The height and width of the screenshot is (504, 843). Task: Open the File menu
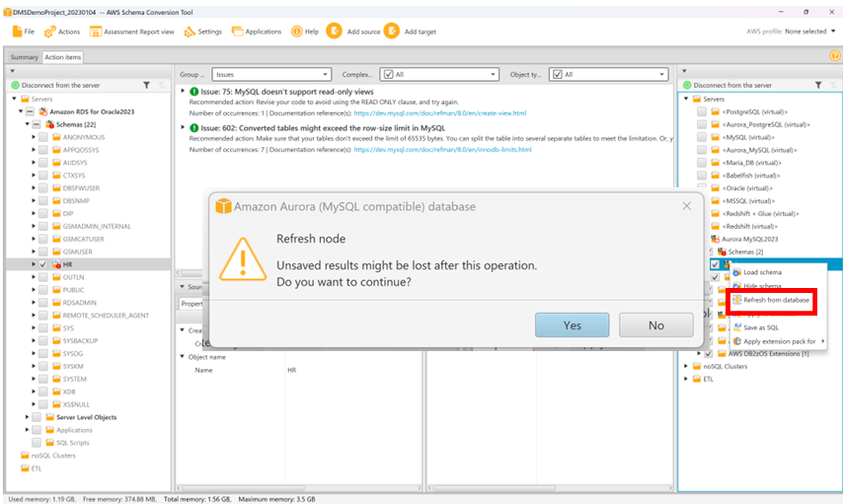[x=23, y=32]
